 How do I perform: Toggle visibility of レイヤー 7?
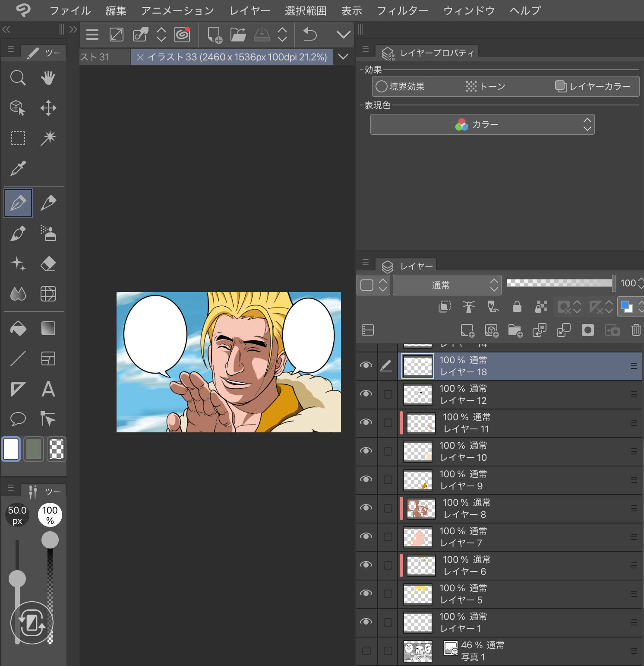tap(366, 536)
